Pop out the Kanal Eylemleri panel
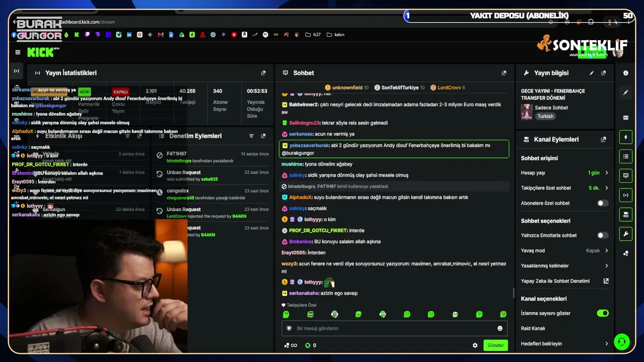Image resolution: width=644 pixels, height=362 pixels. (x=603, y=139)
